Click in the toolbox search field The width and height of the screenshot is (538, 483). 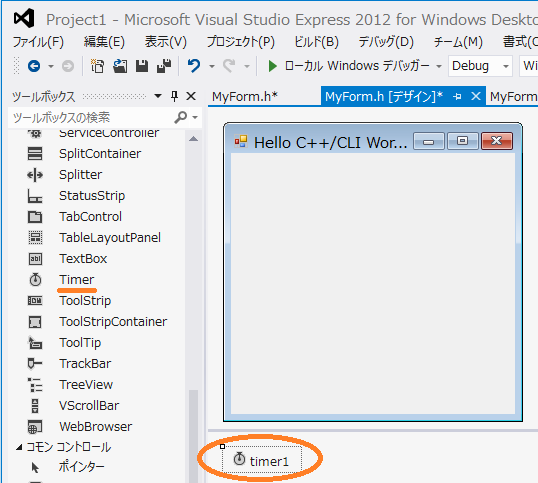[x=91, y=118]
